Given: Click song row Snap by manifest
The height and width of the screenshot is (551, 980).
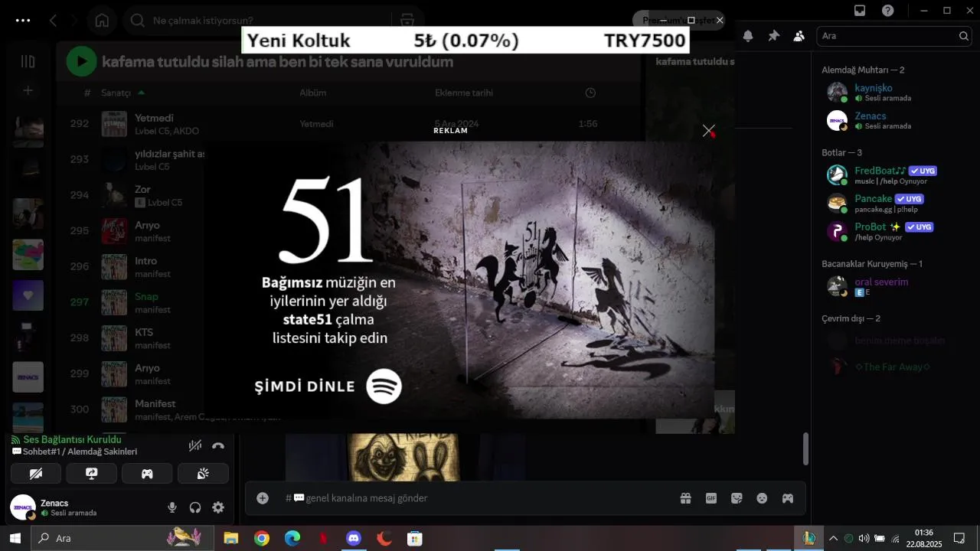Looking at the screenshot, I should (x=348, y=302).
